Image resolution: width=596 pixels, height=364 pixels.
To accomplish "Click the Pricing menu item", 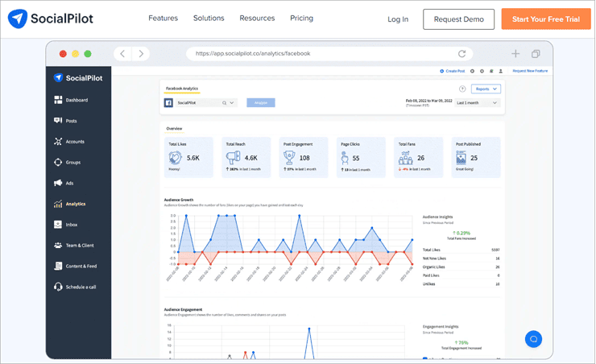I will [301, 19].
